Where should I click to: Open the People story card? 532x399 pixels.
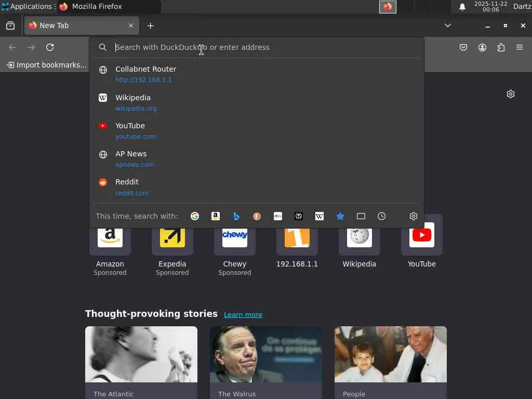(x=391, y=362)
